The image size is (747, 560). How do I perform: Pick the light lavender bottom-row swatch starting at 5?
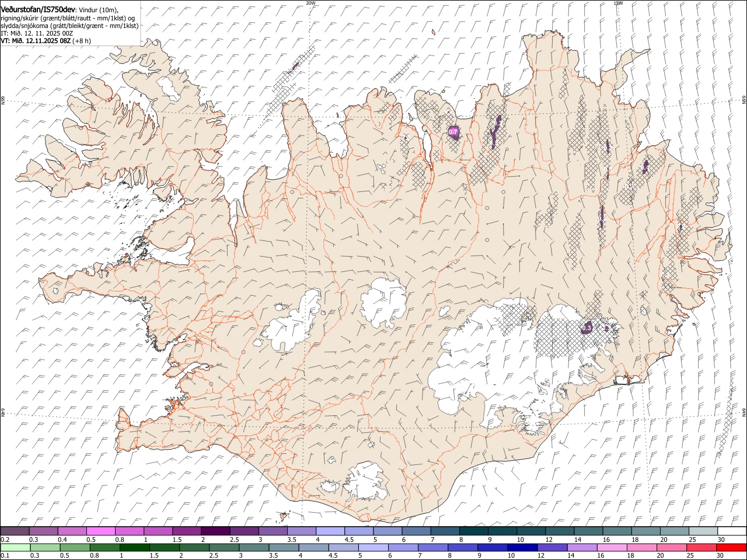373,547
